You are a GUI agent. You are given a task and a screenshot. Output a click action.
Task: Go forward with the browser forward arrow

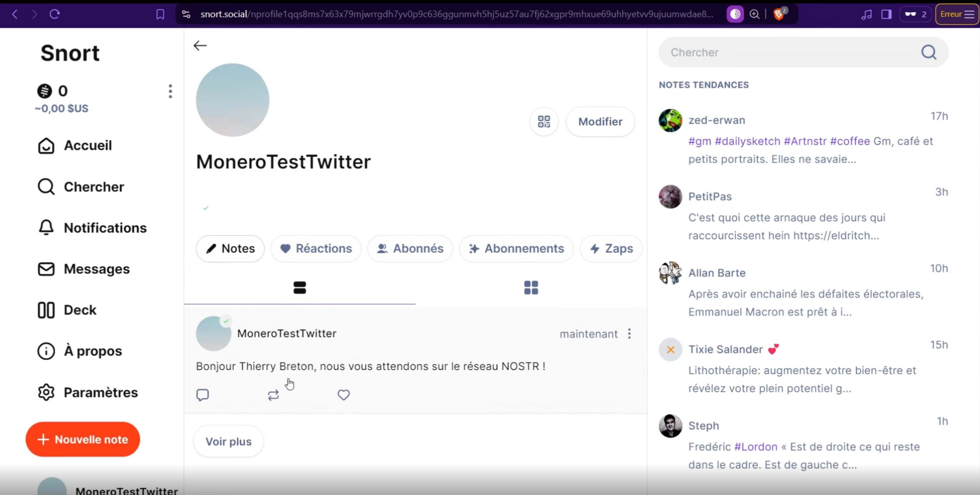[35, 14]
